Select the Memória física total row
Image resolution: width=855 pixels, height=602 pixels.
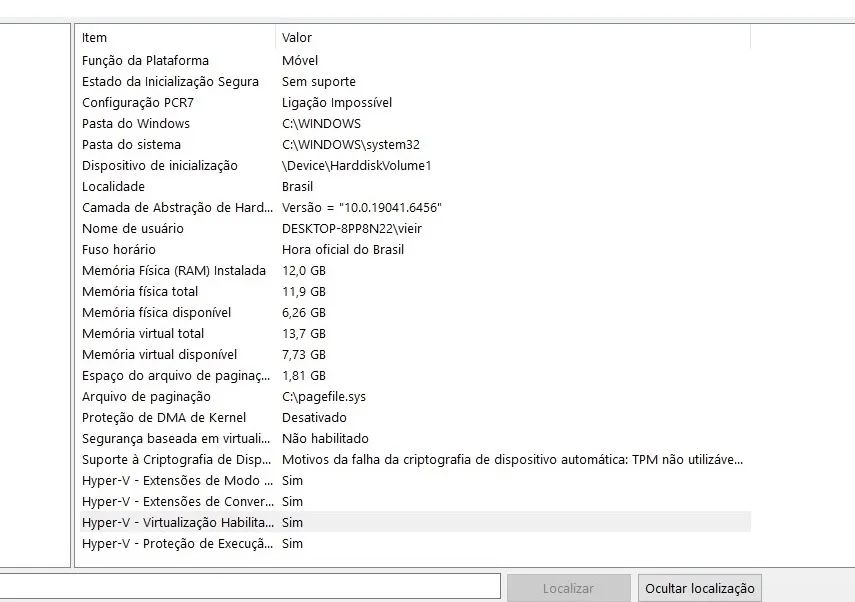tap(415, 292)
